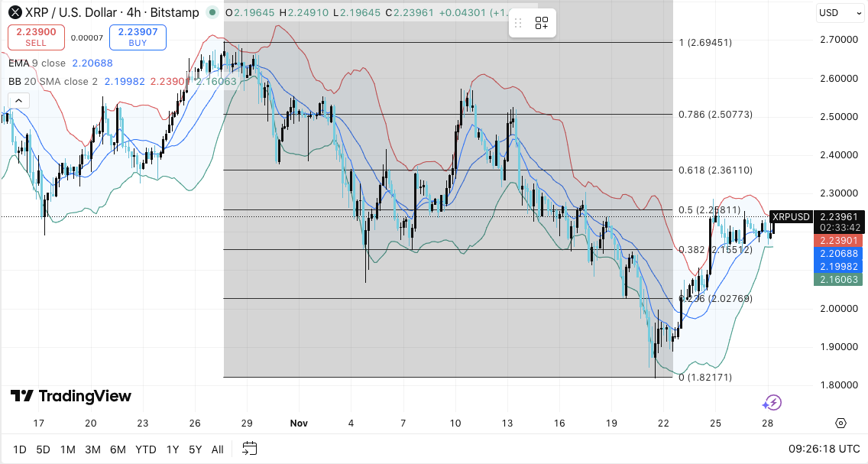
Task: Open the Go to date calendar icon
Action: point(249,449)
